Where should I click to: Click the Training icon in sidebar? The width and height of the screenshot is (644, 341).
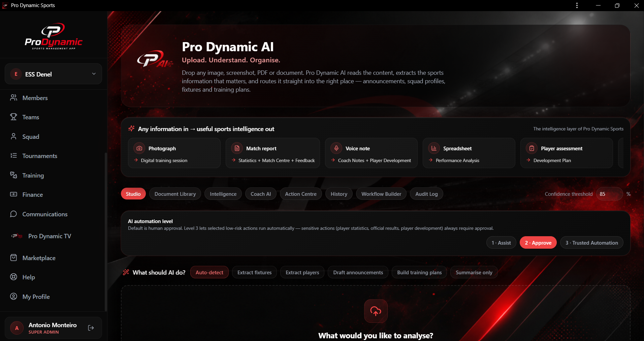(x=13, y=175)
